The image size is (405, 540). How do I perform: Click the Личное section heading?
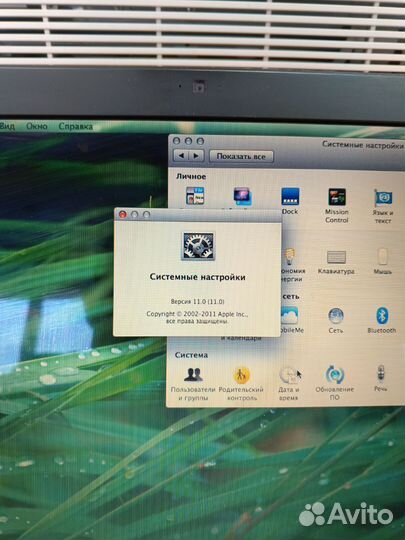click(191, 176)
